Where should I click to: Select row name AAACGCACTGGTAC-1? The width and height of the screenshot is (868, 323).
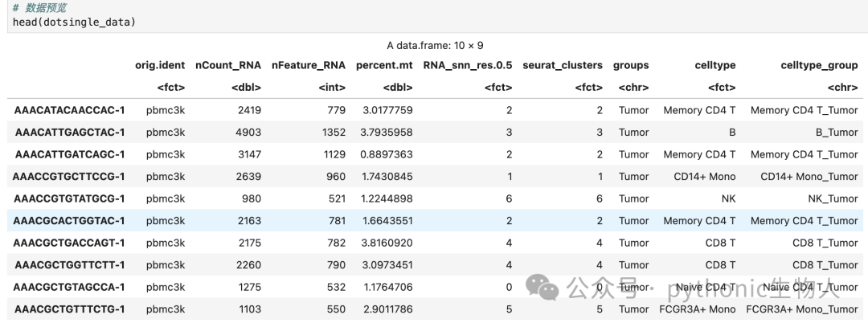[x=69, y=221]
